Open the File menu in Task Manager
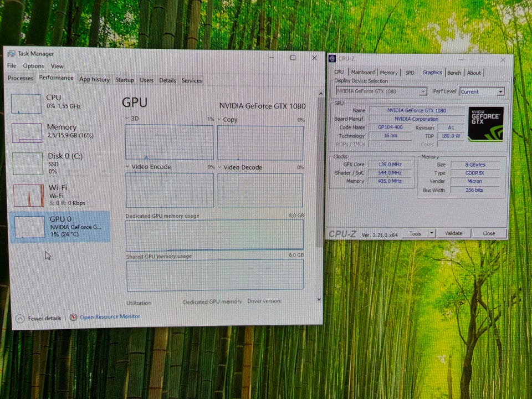 pos(12,65)
